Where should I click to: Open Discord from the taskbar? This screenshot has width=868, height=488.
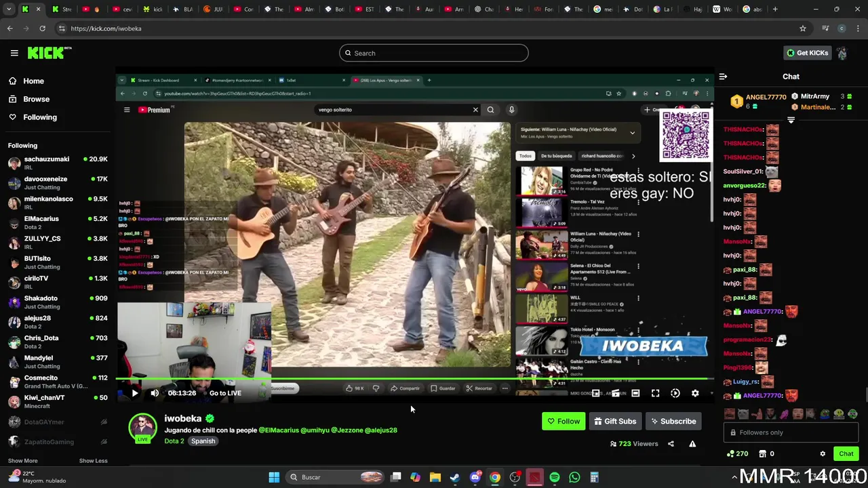point(475,477)
